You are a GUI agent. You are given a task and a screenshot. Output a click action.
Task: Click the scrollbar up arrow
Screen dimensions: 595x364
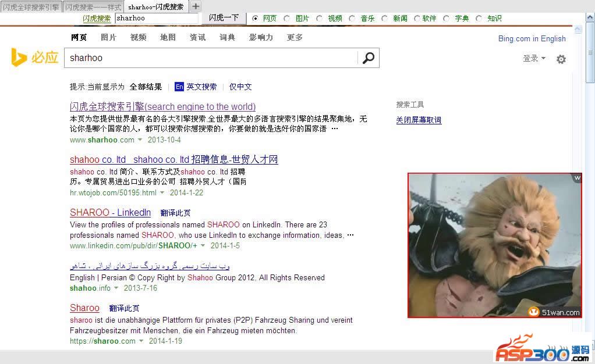(590, 17)
